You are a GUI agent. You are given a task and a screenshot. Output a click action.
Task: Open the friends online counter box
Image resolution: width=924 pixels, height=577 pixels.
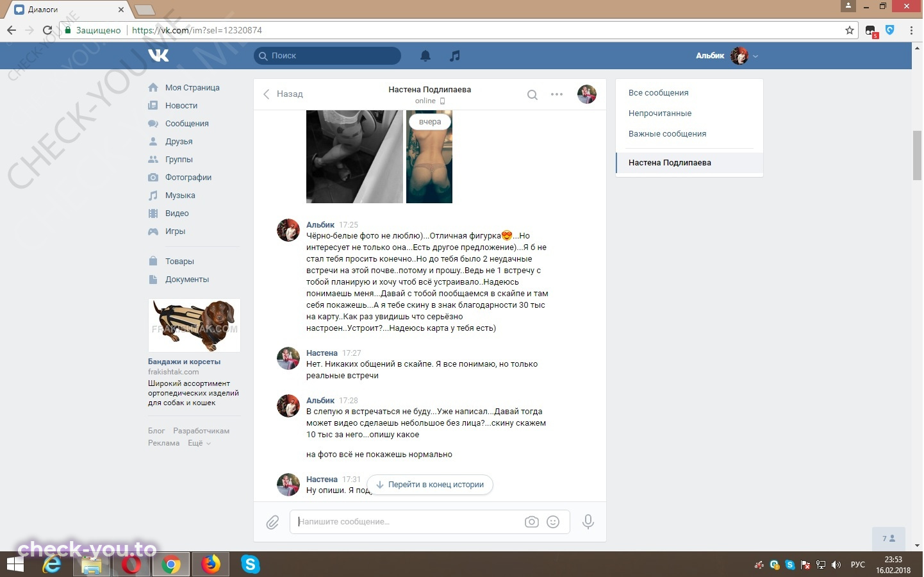889,539
